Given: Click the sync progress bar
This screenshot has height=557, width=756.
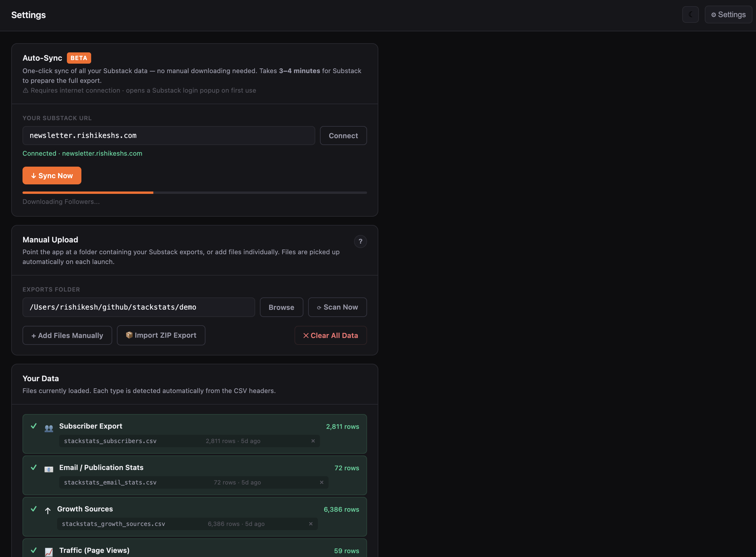Looking at the screenshot, I should coord(194,192).
